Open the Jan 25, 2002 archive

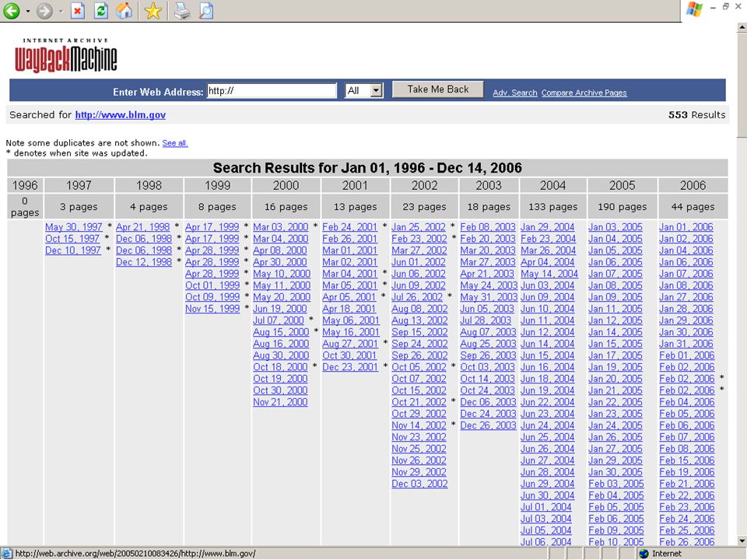click(x=419, y=227)
